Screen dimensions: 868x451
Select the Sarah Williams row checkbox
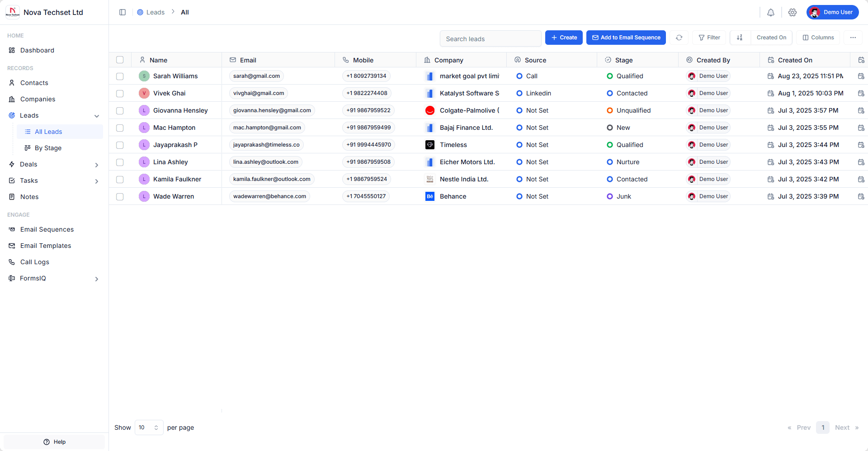click(x=120, y=76)
